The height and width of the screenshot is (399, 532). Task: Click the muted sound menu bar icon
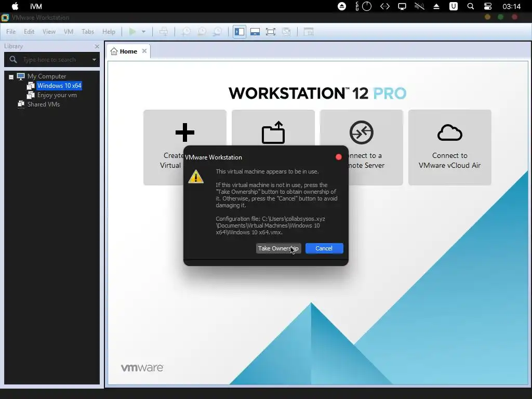419,6
